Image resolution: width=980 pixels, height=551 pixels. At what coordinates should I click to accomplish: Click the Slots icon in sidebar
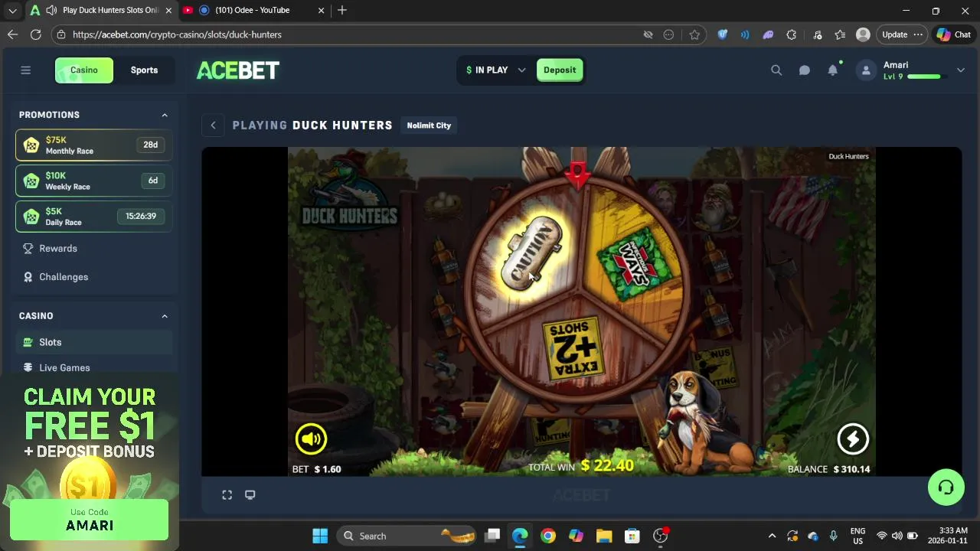pyautogui.click(x=28, y=342)
